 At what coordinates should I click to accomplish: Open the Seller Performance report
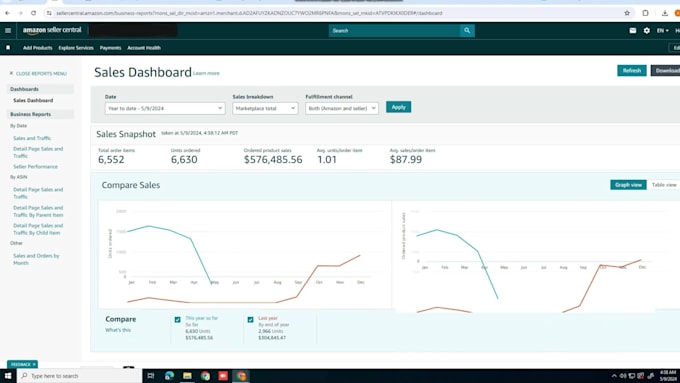coord(35,167)
